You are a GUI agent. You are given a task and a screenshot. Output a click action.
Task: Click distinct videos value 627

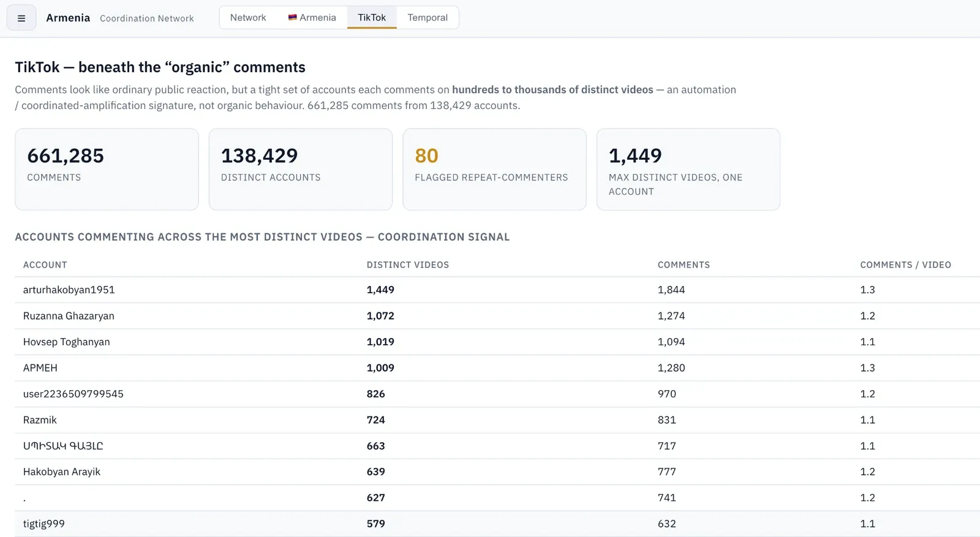(x=376, y=498)
